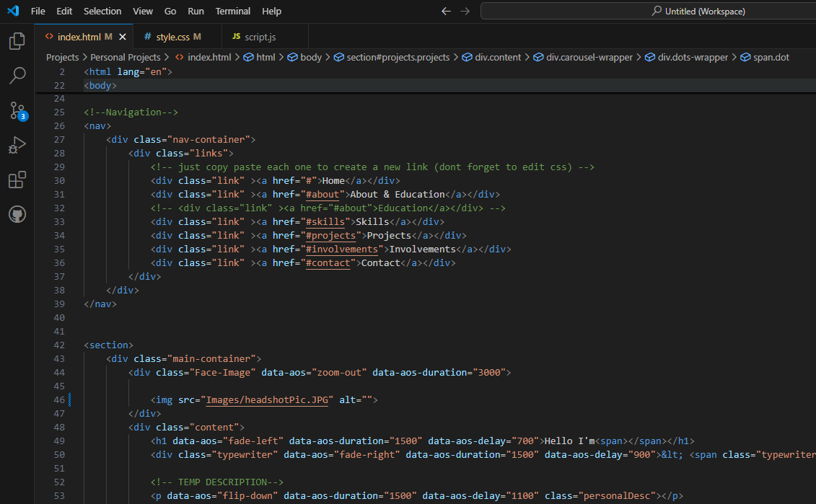Click the Untitled (Workspace) search box
Image resolution: width=816 pixels, height=504 pixels.
pyautogui.click(x=648, y=11)
